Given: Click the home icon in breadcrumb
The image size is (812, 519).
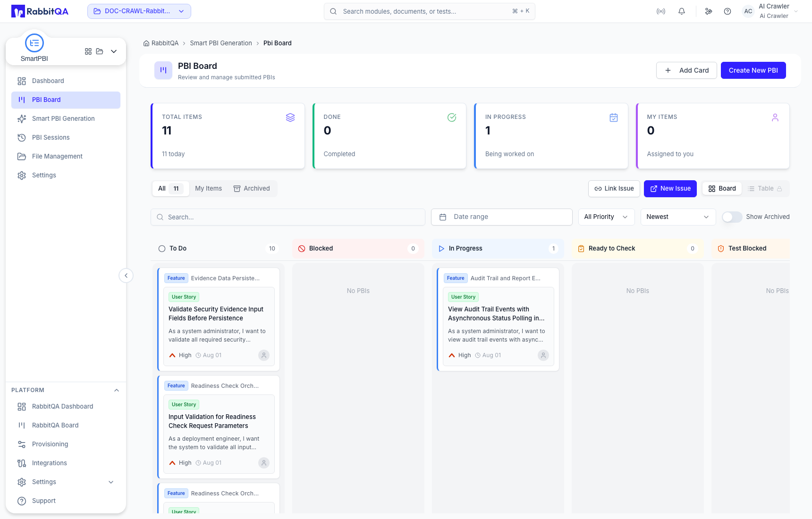Looking at the screenshot, I should pyautogui.click(x=146, y=43).
